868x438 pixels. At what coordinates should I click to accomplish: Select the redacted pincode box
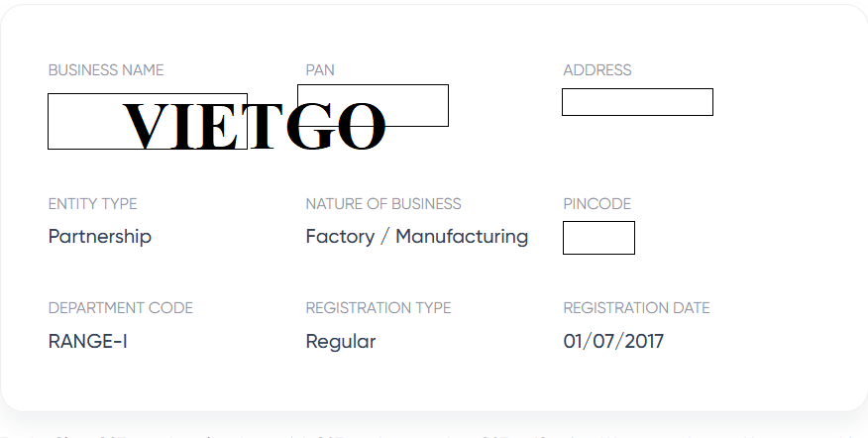pos(598,238)
